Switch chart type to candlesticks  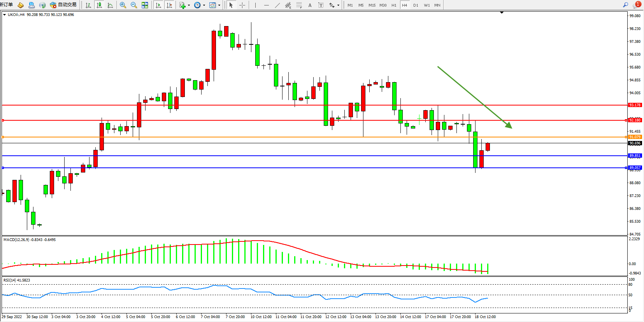99,5
